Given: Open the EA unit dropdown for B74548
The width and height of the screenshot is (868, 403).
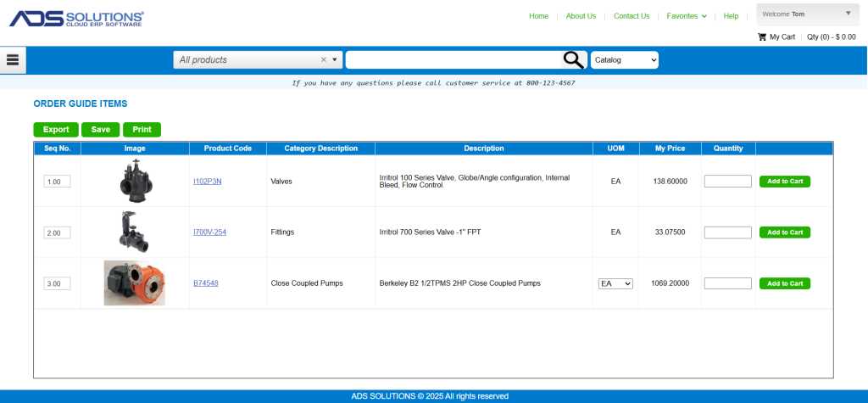Looking at the screenshot, I should click(615, 283).
